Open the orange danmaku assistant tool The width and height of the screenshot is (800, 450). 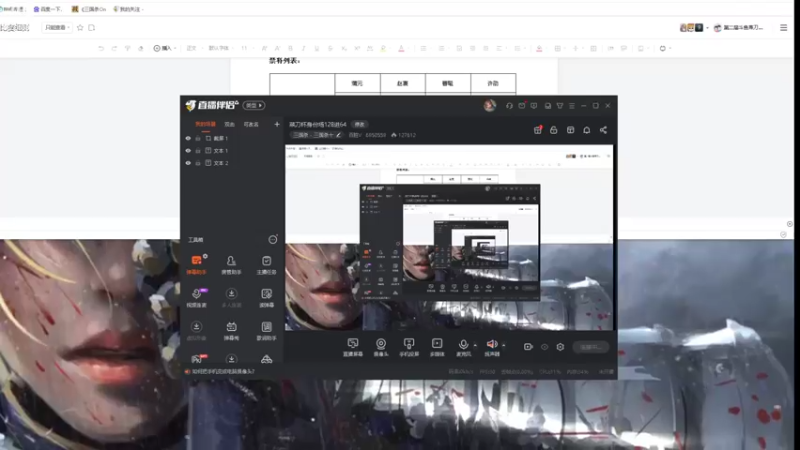(196, 265)
